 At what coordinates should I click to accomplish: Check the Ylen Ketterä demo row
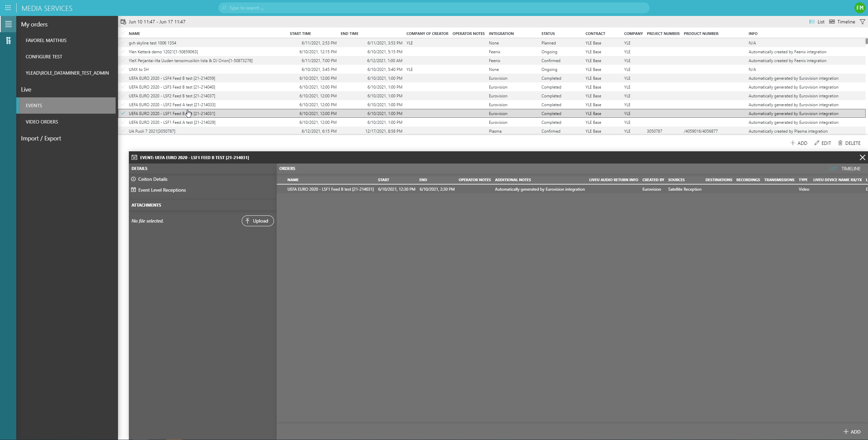click(123, 52)
